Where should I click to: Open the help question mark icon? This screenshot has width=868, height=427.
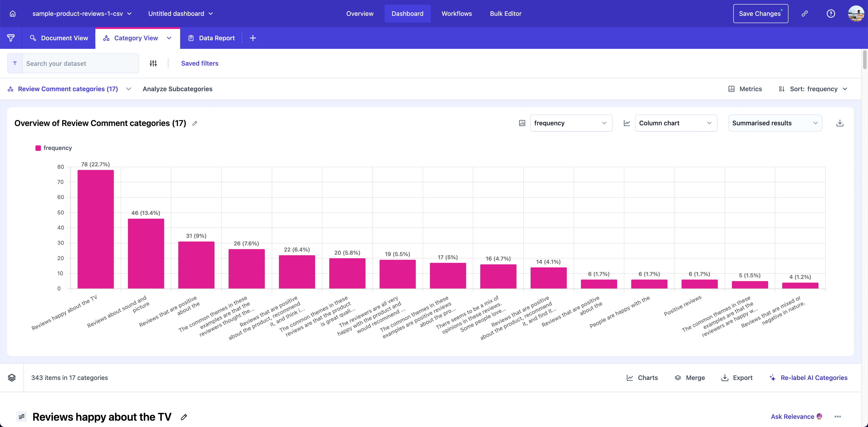[x=831, y=14]
